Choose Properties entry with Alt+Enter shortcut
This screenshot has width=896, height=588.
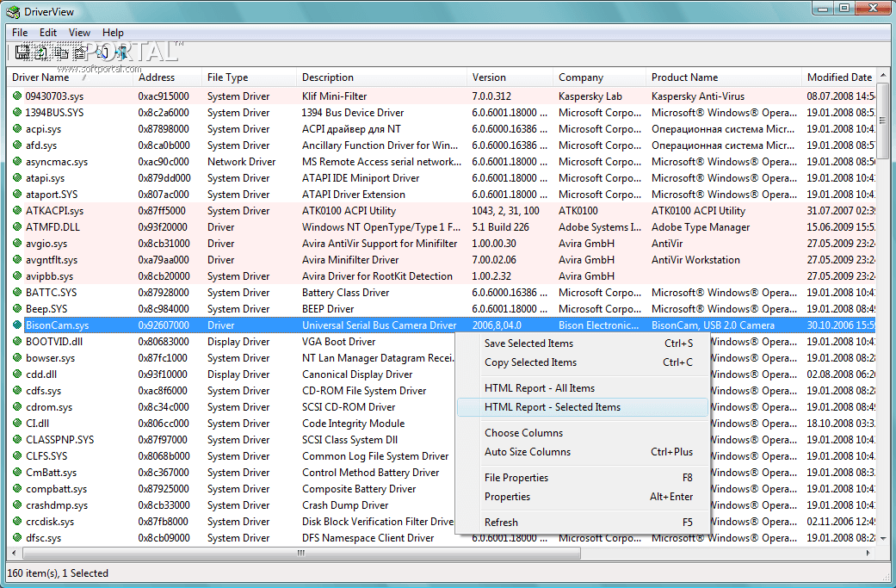click(x=583, y=497)
